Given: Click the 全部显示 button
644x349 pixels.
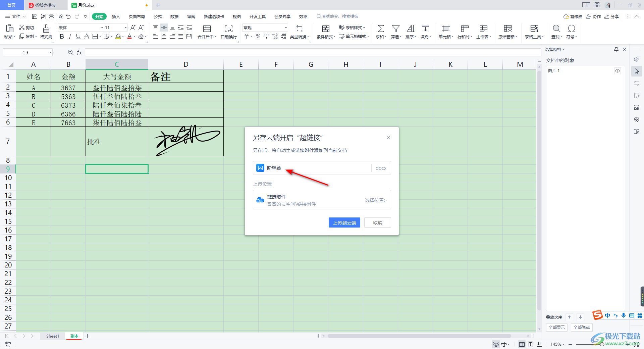Looking at the screenshot, I should point(557,328).
